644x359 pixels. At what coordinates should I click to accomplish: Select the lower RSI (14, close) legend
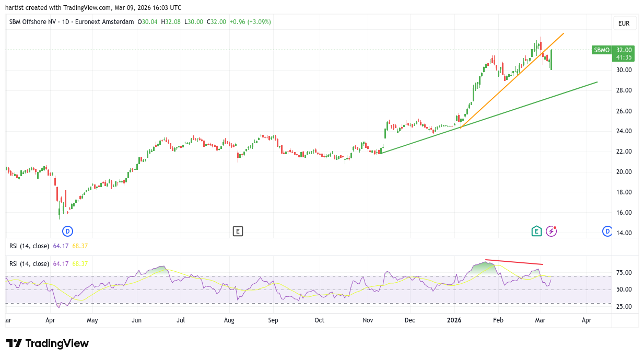29,264
